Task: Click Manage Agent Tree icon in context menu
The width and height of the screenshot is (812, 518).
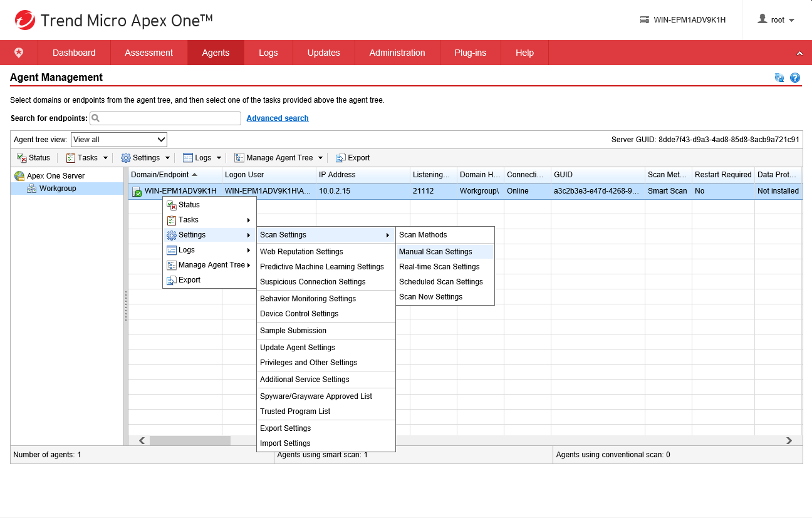Action: (x=172, y=265)
